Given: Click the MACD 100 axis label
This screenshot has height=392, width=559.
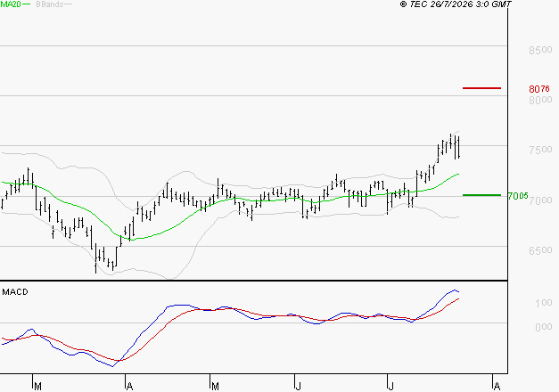Looking at the screenshot, I should click(543, 303).
